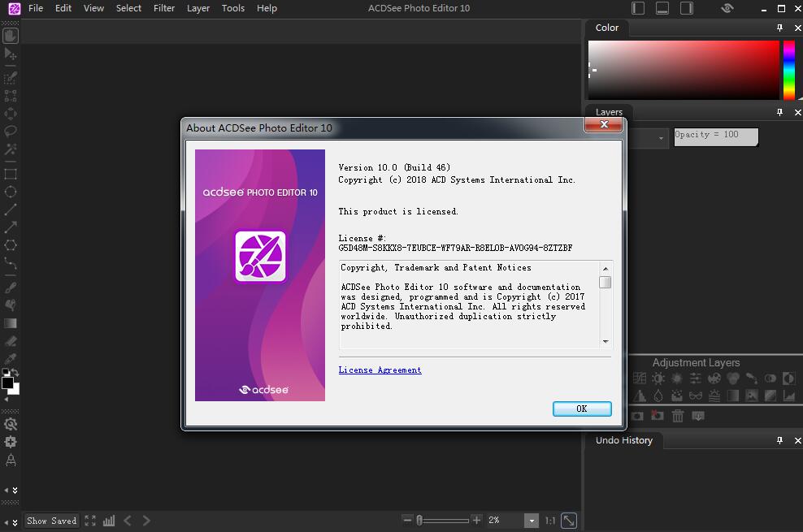
Task: Expand the bottom-left corner chevron
Action: tap(15, 522)
